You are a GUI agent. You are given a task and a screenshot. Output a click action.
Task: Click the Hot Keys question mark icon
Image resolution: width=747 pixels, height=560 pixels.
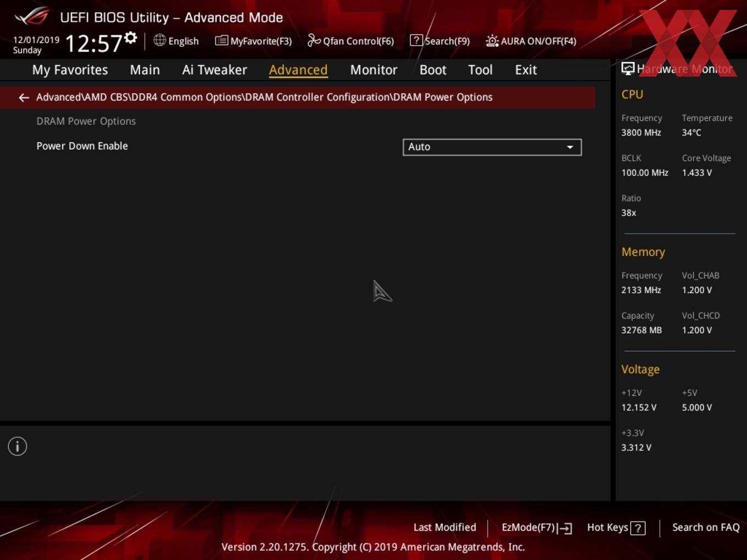click(638, 528)
